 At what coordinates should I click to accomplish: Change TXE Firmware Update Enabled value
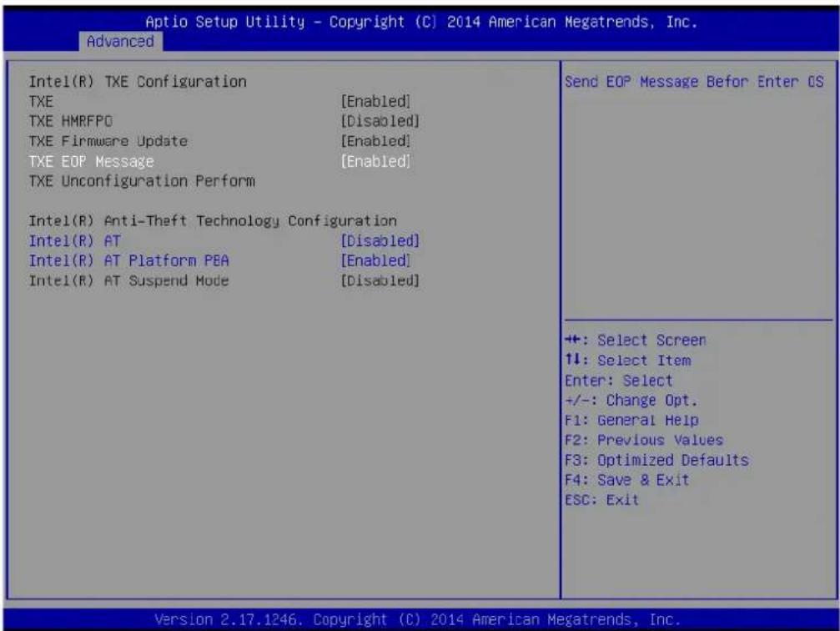coord(375,141)
